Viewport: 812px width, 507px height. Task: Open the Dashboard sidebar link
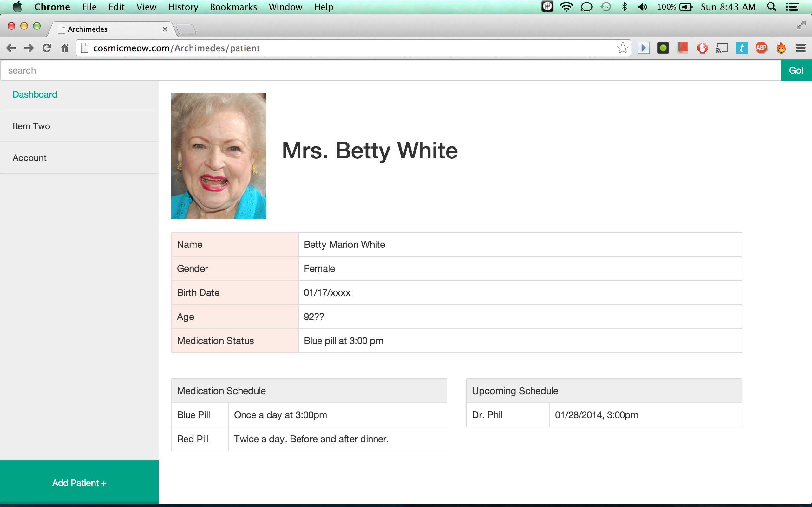click(x=35, y=94)
